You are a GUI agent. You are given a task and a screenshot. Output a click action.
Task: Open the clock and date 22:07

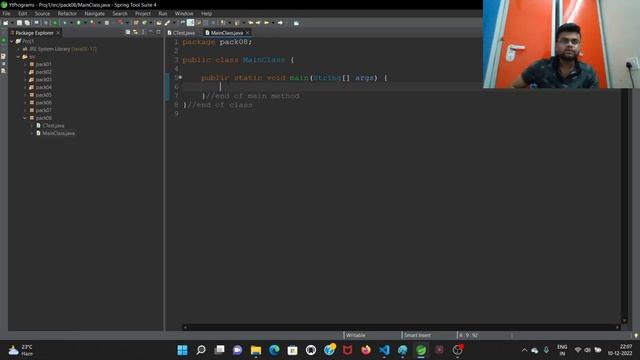620,350
